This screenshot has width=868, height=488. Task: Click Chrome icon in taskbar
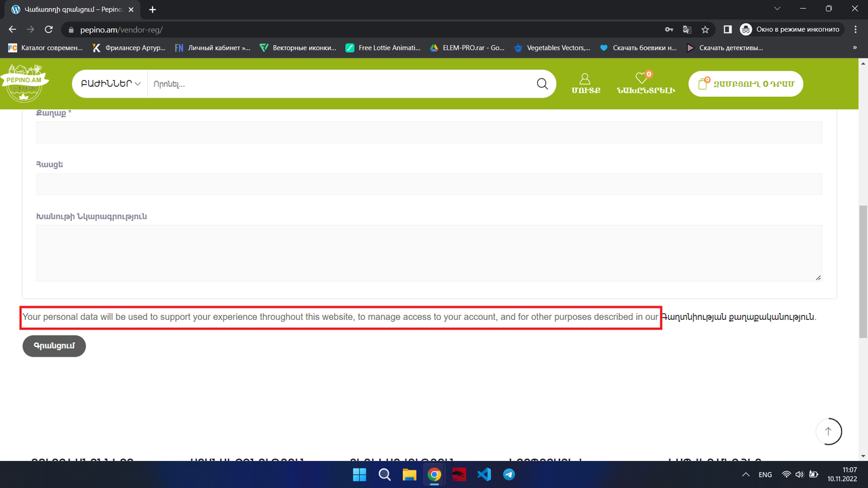tap(434, 474)
